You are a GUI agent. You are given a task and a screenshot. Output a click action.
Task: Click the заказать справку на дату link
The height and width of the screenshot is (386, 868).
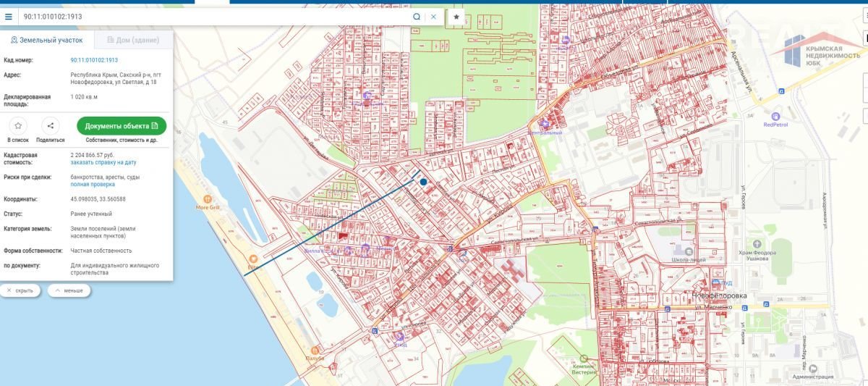103,163
